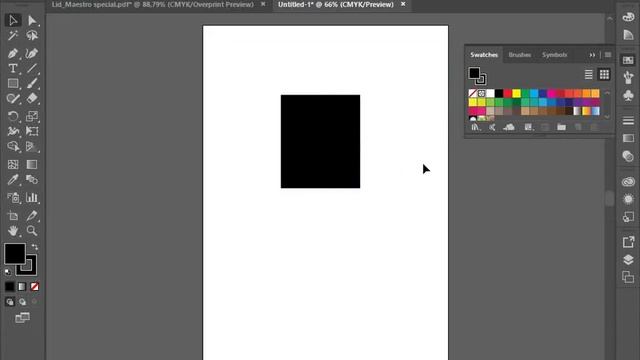Open the Layers panel from right dock

(628, 260)
